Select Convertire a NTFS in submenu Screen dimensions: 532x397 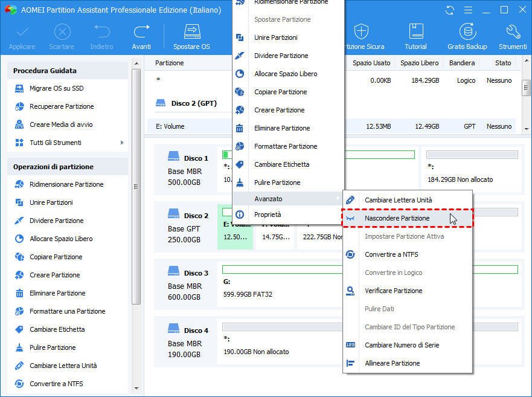point(408,254)
